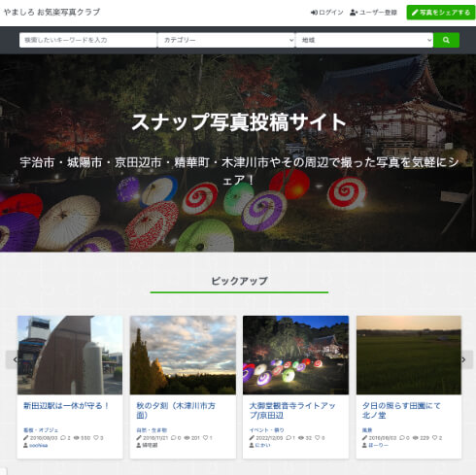Image resolution: width=476 pixels, height=475 pixels.
Task: Click the autumn sunset sky thumbnail
Action: [183, 356]
